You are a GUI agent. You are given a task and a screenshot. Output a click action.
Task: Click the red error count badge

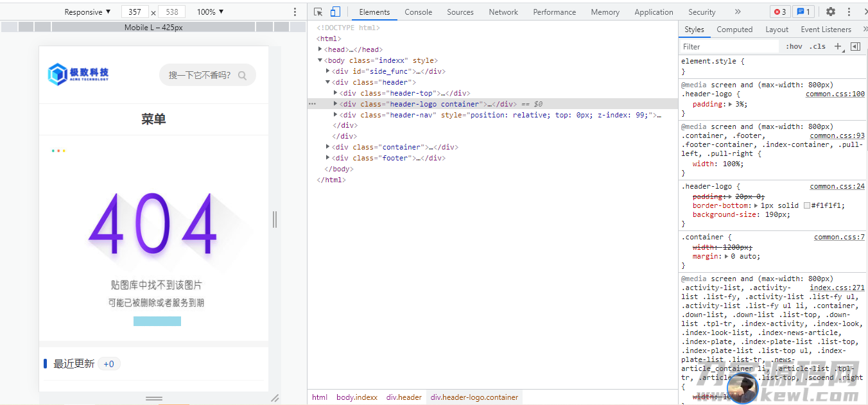click(780, 12)
